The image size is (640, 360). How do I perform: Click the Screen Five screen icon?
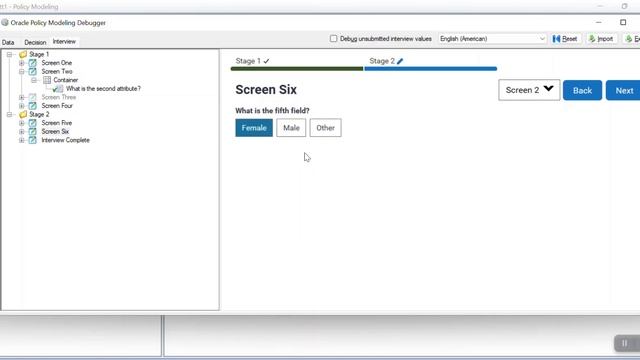pyautogui.click(x=32, y=123)
